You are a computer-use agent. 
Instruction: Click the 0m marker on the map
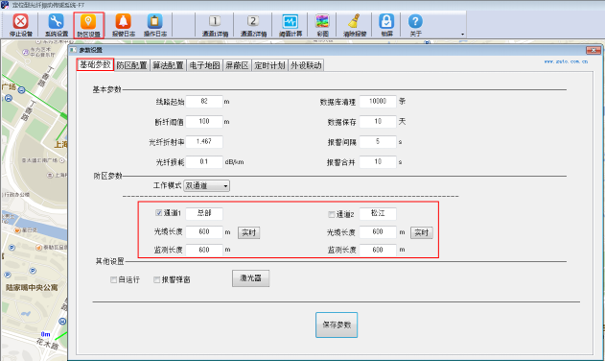click(x=46, y=334)
